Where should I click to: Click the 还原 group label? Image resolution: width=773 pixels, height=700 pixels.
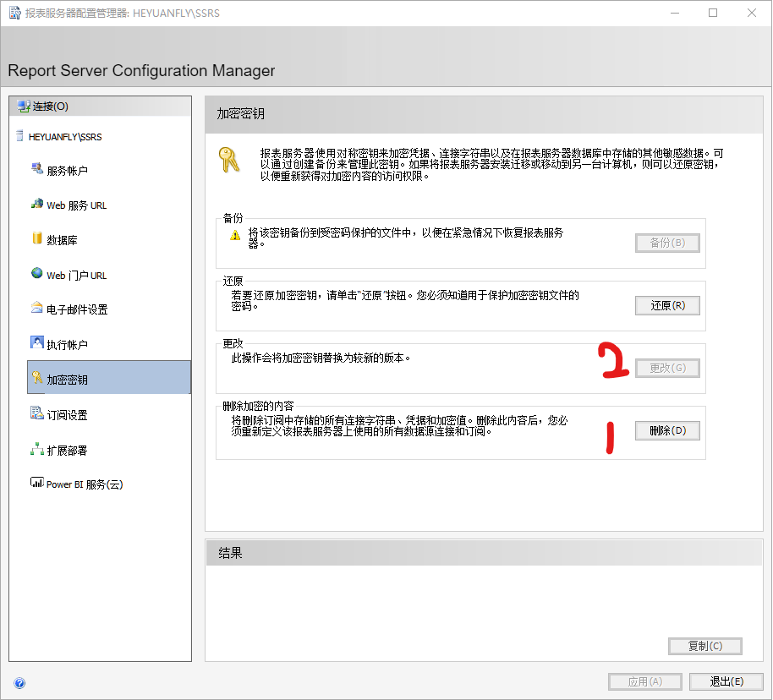tap(233, 281)
